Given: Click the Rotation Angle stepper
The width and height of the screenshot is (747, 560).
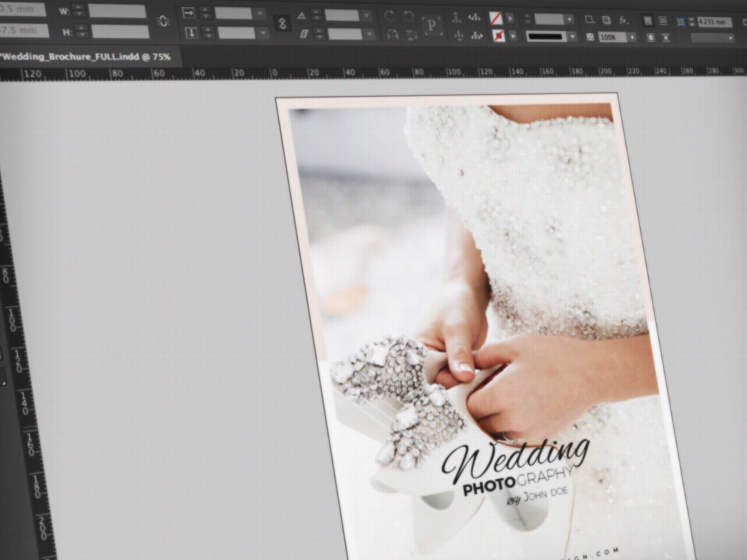Looking at the screenshot, I should [x=317, y=15].
